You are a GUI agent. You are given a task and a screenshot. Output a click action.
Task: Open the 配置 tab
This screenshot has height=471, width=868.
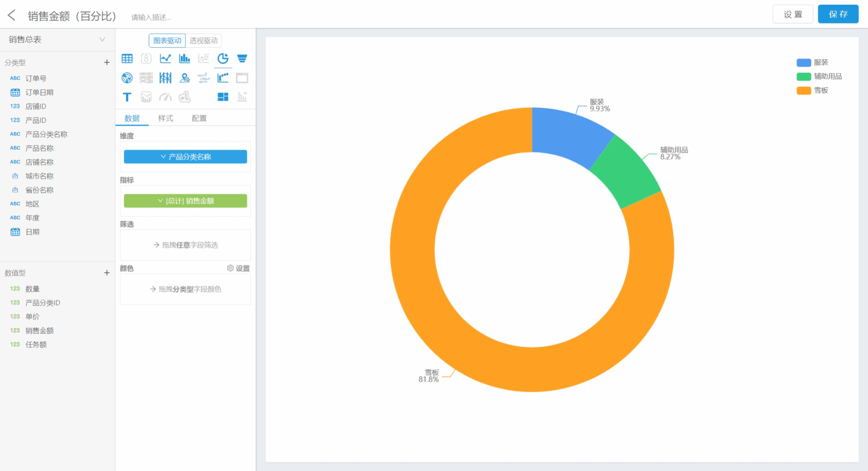click(x=199, y=118)
